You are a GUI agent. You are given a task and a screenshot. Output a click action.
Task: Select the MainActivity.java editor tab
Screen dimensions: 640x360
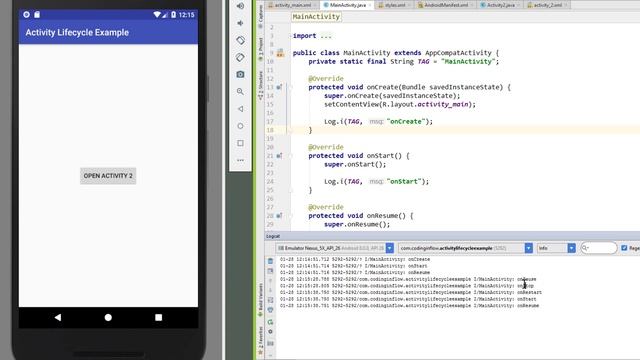pyautogui.click(x=347, y=5)
